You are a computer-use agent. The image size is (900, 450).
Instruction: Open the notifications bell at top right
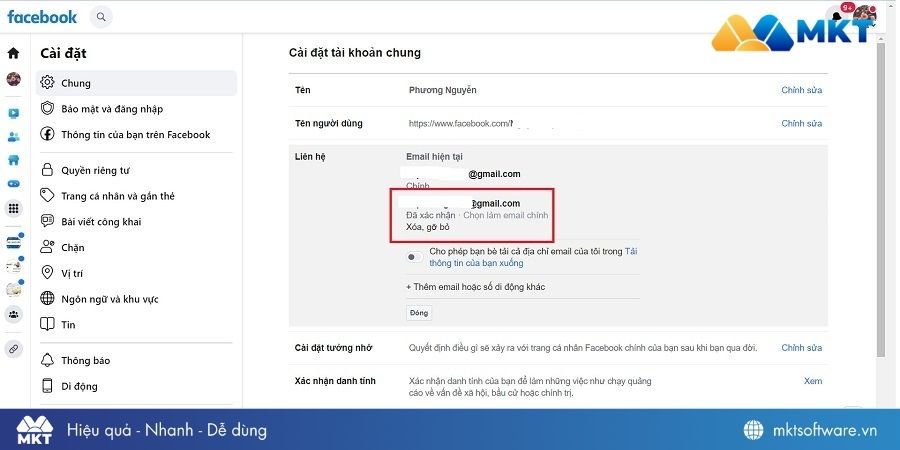click(837, 15)
